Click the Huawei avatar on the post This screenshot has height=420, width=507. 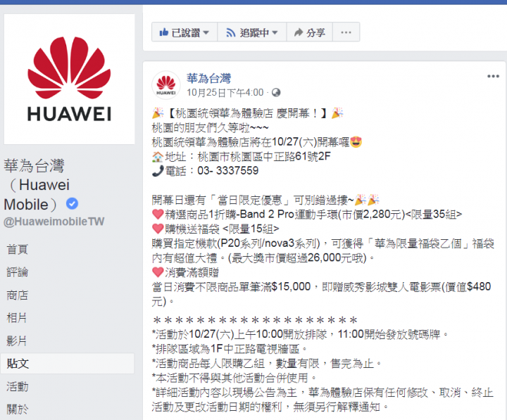(166, 85)
